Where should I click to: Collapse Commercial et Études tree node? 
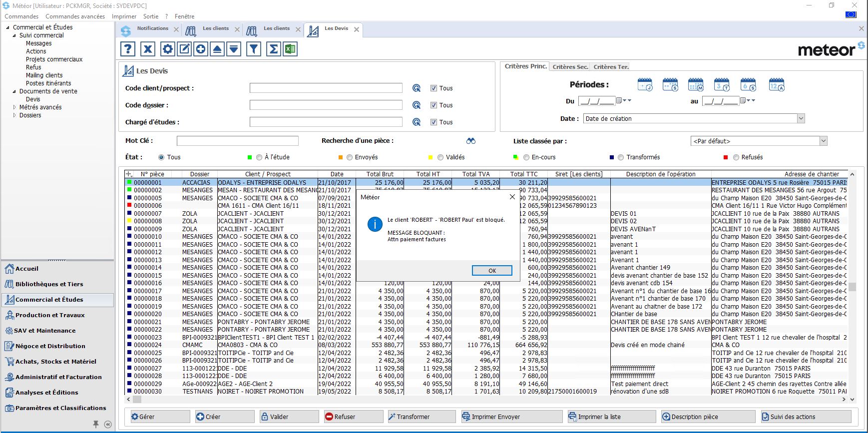point(7,27)
